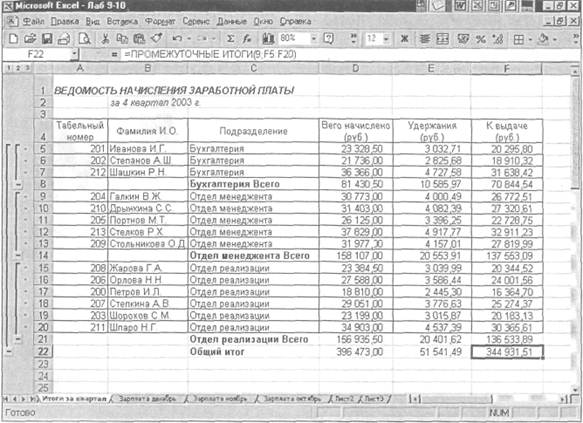The height and width of the screenshot is (423, 583).
Task: Show outline level 2 subtotals
Action: click(17, 68)
